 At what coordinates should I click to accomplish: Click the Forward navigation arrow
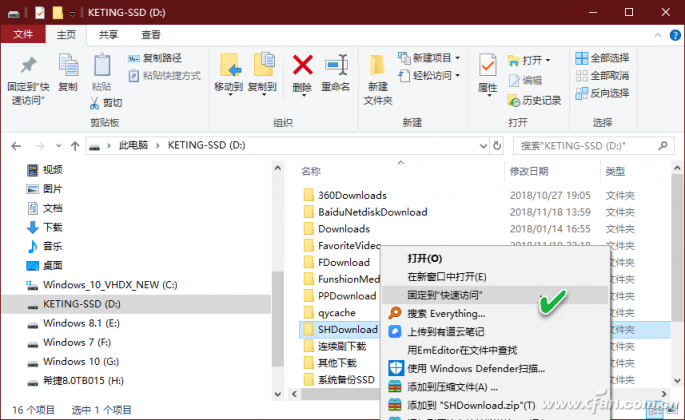pos(39,146)
